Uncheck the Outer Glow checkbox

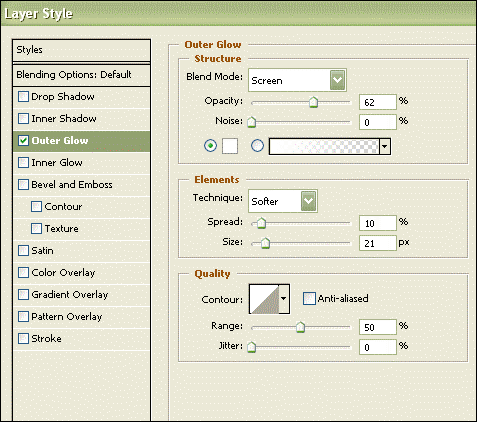pos(23,141)
